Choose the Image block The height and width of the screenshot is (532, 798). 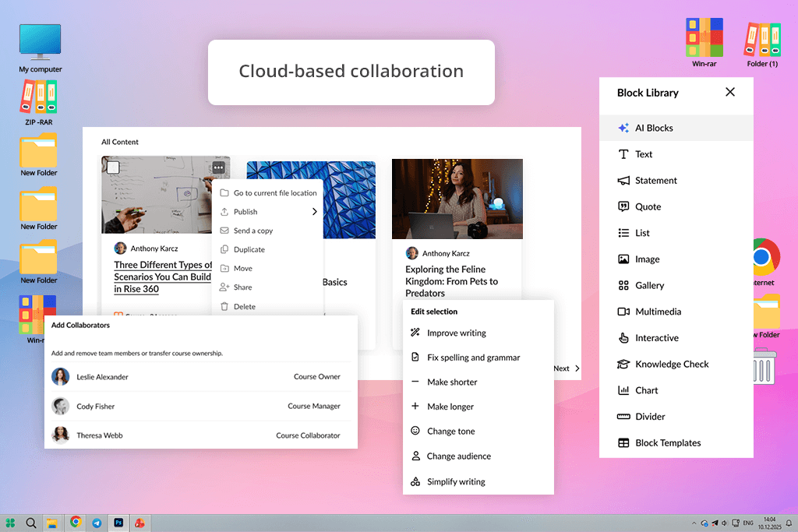coord(676,259)
